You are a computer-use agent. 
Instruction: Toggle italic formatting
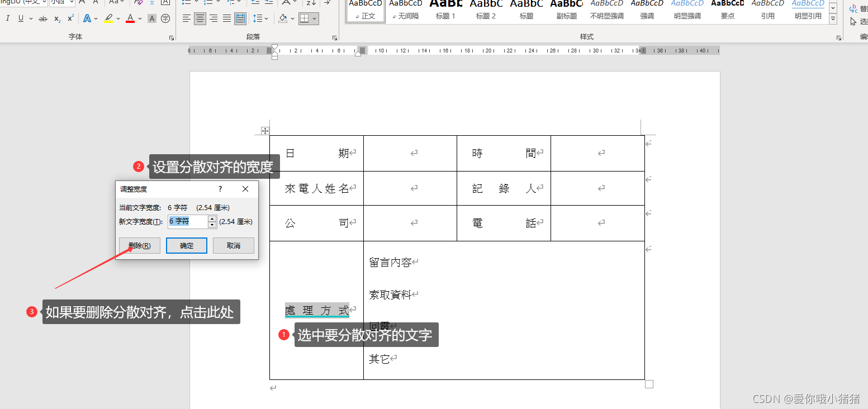coord(8,19)
